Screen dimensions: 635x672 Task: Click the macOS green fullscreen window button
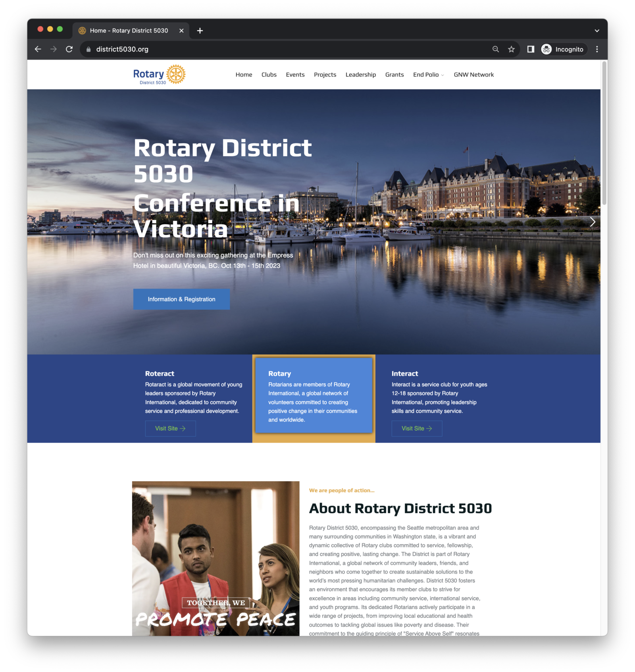point(60,29)
